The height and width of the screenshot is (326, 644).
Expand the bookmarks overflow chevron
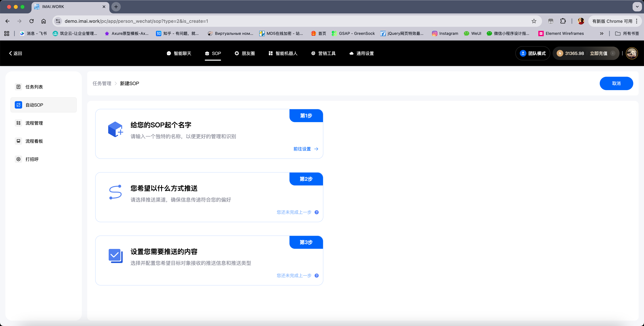(x=602, y=33)
